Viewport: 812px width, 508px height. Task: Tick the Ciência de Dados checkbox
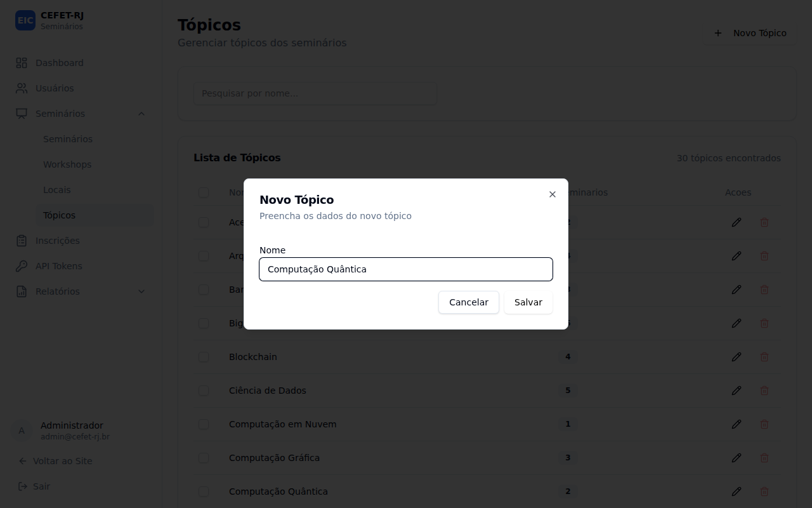click(x=204, y=391)
